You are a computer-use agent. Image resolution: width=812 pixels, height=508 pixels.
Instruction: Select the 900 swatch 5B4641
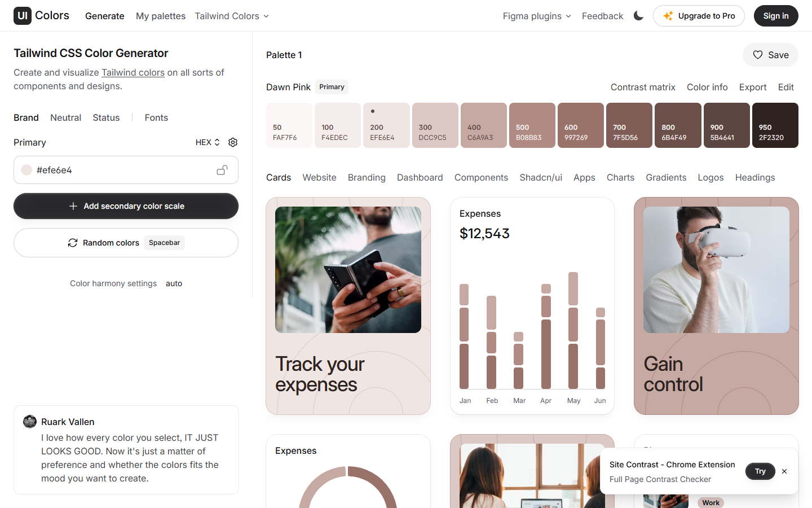pyautogui.click(x=727, y=125)
